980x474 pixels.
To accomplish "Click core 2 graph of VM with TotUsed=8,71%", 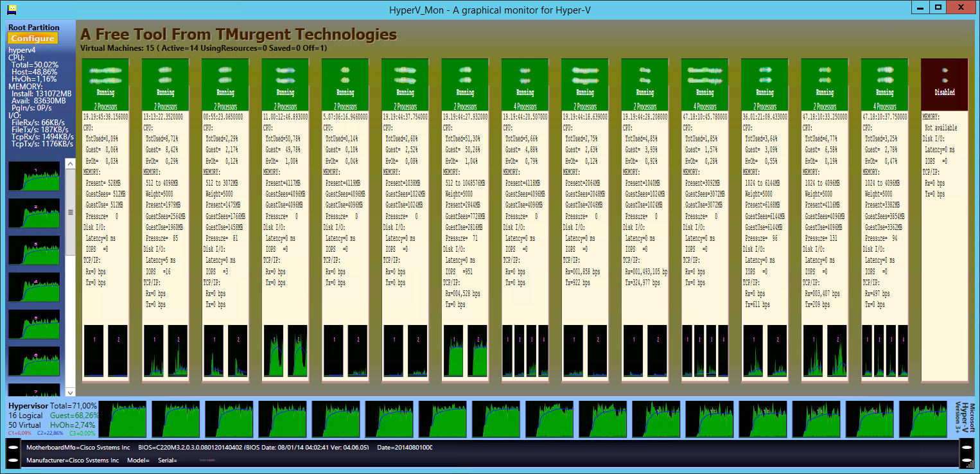I will point(178,351).
